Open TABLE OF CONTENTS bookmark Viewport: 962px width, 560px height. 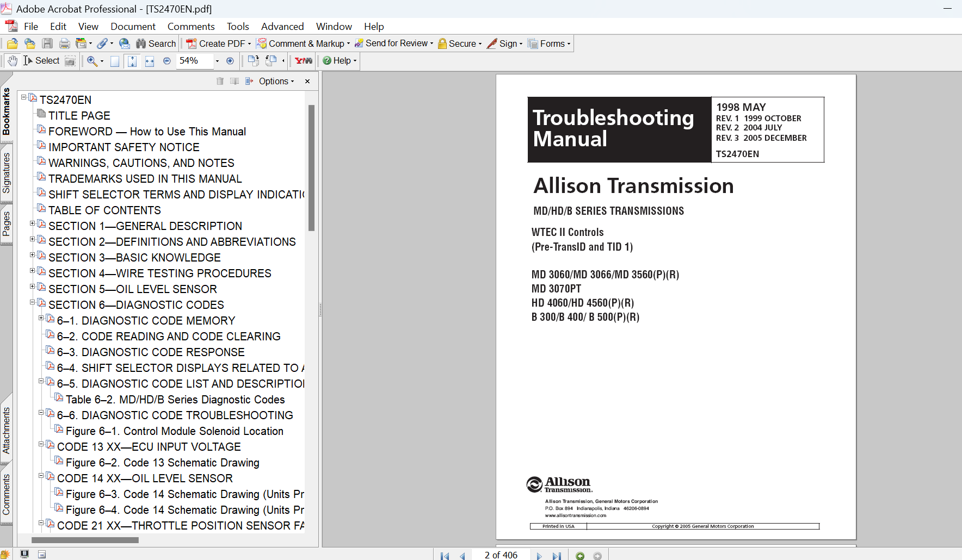coord(104,210)
